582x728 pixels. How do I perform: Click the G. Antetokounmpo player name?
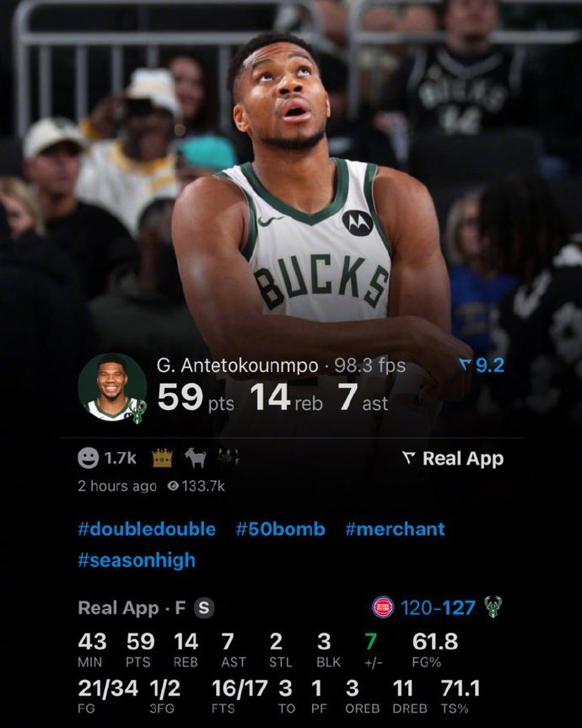coord(238,366)
